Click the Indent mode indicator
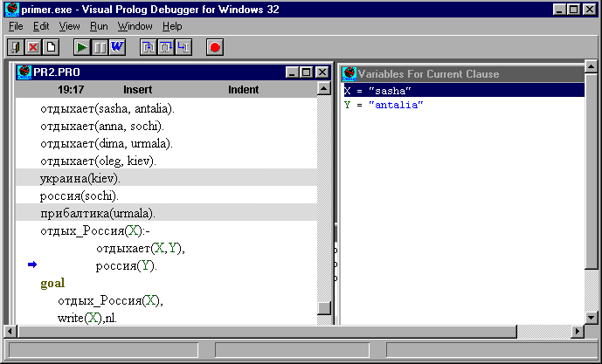This screenshot has width=602, height=364. (x=244, y=90)
